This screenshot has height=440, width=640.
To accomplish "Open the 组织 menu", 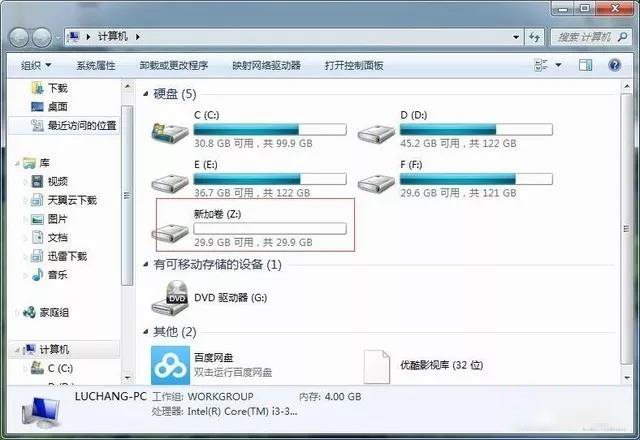I will pyautogui.click(x=36, y=65).
